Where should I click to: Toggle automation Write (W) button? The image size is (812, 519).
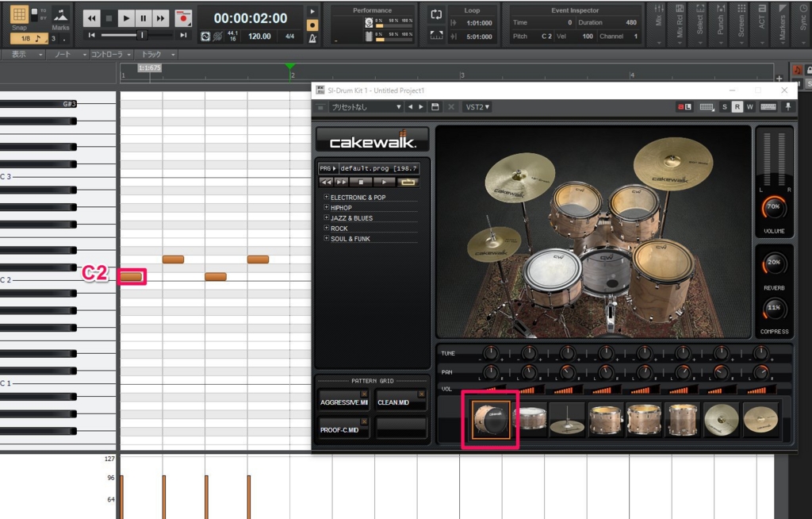click(749, 107)
